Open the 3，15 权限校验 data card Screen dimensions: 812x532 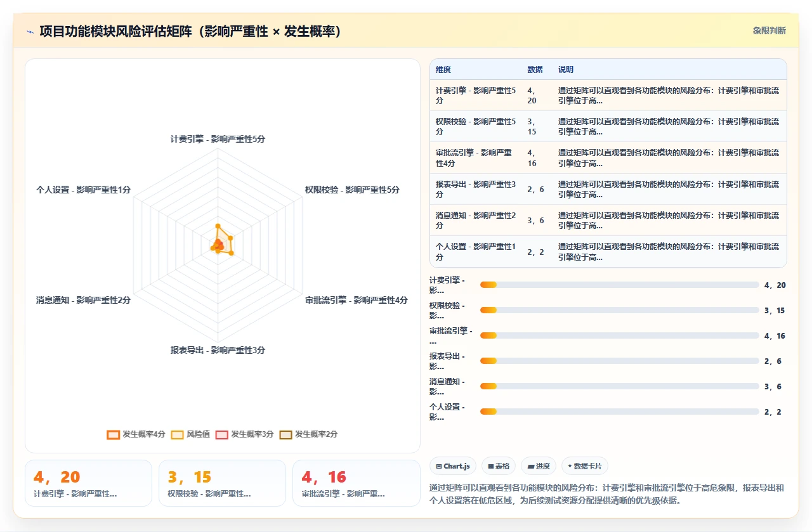click(x=222, y=483)
